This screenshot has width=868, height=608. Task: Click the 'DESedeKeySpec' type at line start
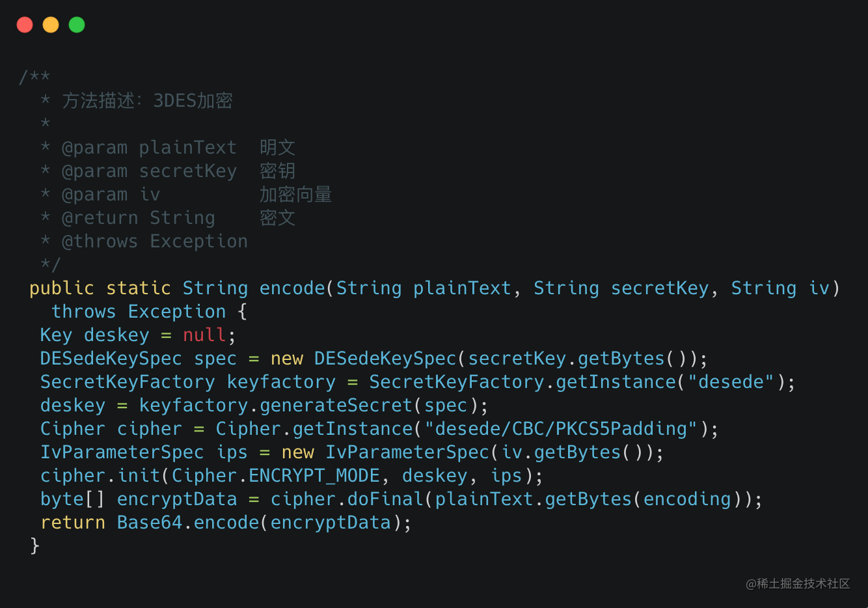pos(111,358)
